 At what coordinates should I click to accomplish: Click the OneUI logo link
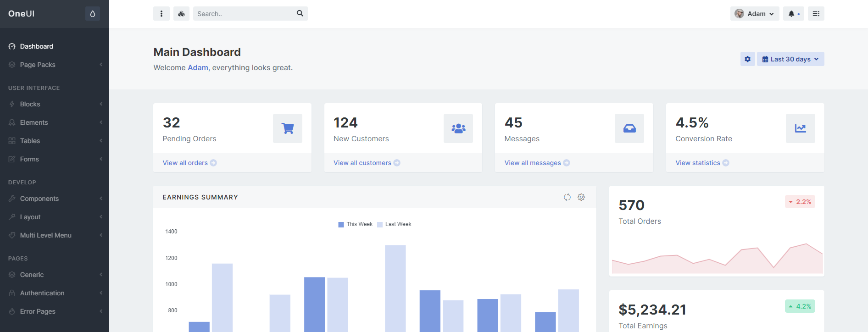22,14
